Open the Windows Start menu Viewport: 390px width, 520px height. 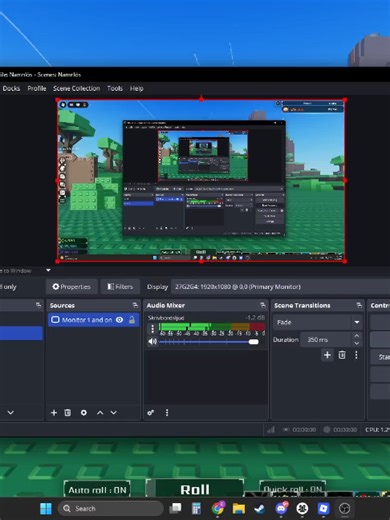[46, 508]
